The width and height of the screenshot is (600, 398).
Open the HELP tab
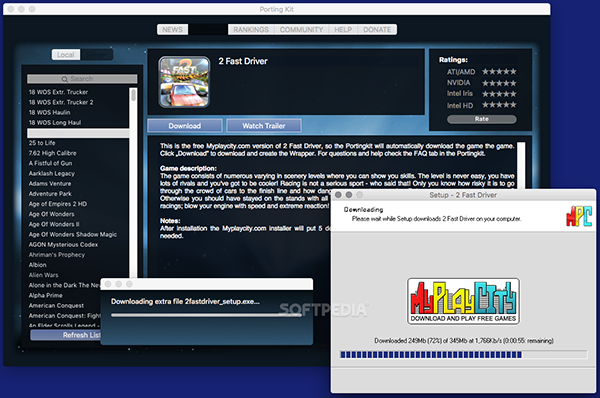coord(343,29)
